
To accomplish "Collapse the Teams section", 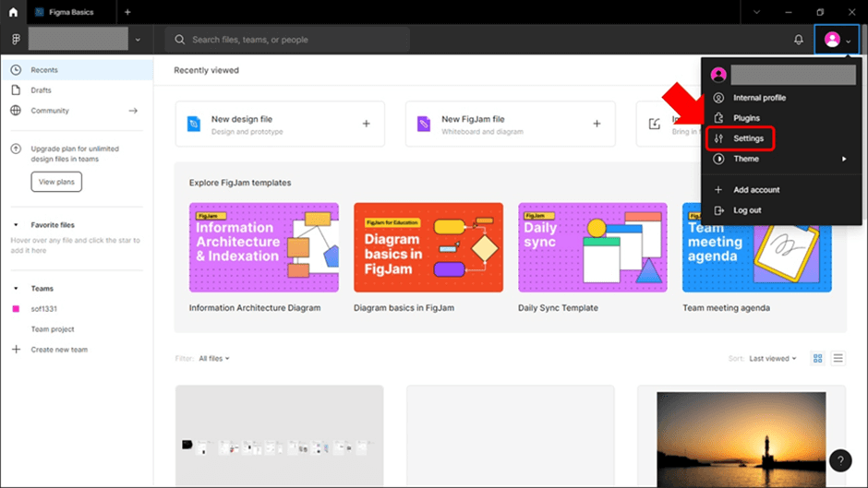I will coord(16,288).
